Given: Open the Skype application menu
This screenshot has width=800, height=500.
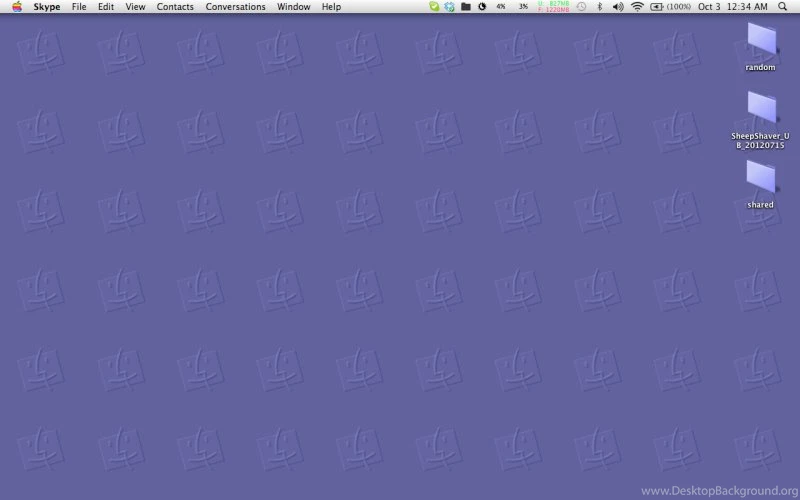Looking at the screenshot, I should [46, 6].
